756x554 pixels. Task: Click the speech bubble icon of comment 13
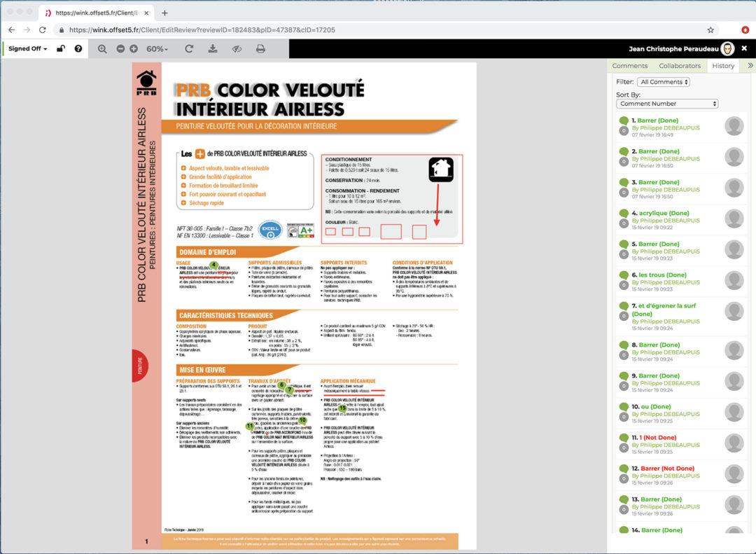[x=624, y=499]
